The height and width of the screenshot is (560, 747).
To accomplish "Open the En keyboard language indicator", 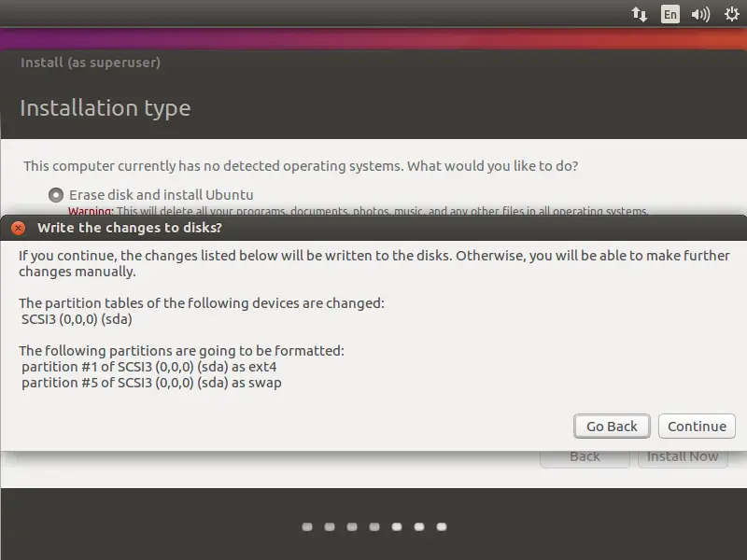I will [669, 14].
